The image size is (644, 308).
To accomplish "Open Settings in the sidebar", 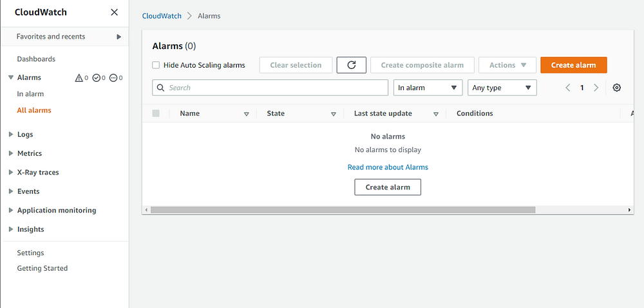I will tap(30, 253).
